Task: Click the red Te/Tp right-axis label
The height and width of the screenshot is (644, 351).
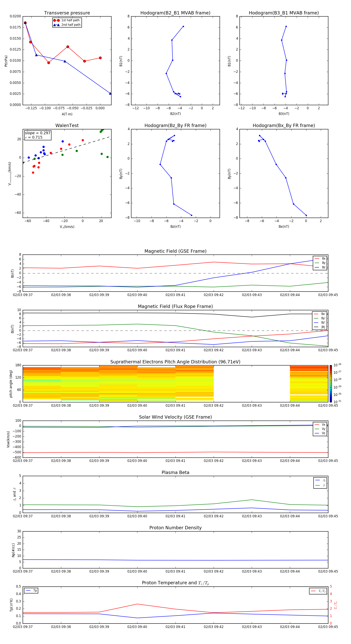Action: 336,605
